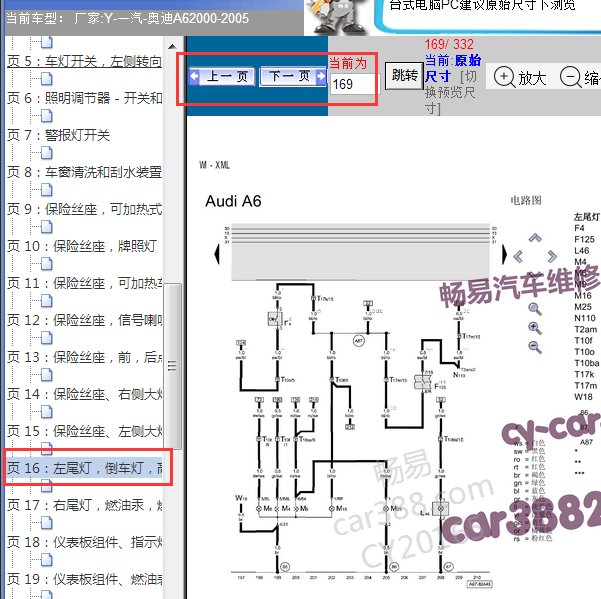This screenshot has width=601, height=599.
Task: Click document icon below 页 12 entry
Action: pyautogui.click(x=47, y=338)
